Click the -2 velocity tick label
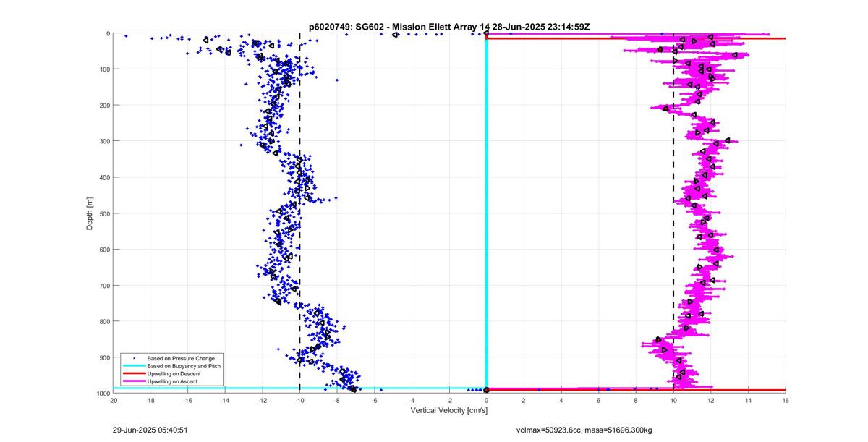 pyautogui.click(x=449, y=400)
